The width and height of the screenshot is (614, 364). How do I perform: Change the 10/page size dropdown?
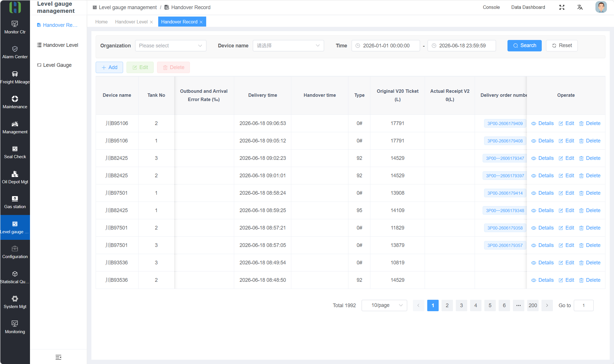(x=384, y=305)
